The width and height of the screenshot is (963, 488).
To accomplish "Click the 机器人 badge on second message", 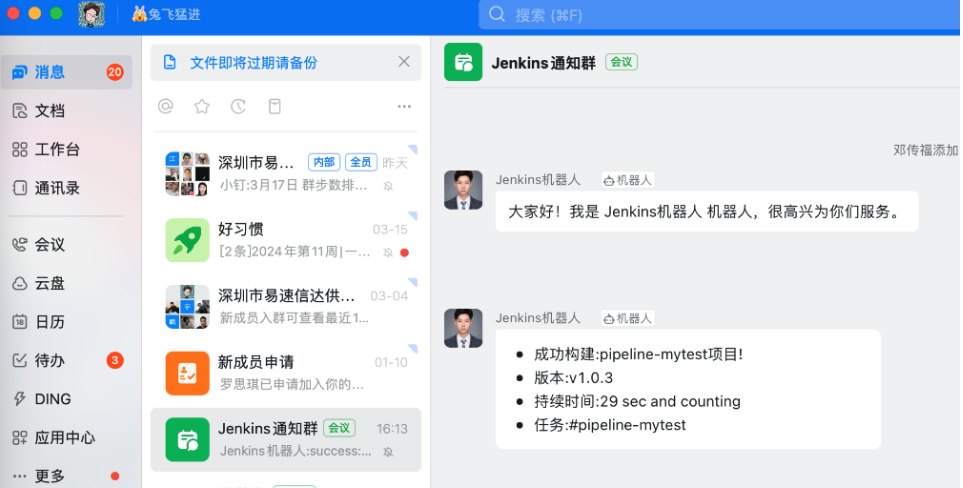I will click(628, 318).
